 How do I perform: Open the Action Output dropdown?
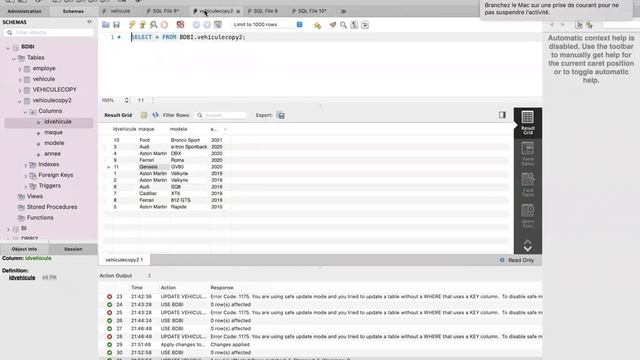click(x=125, y=276)
